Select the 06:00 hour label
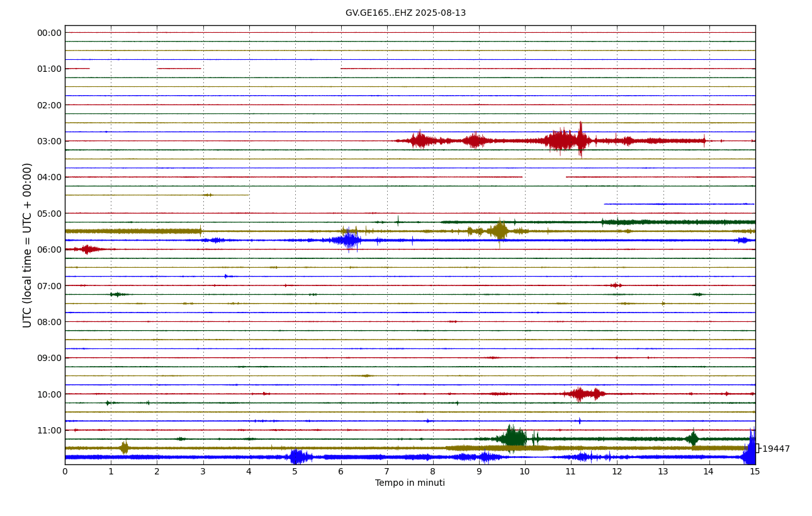Image resolution: width=812 pixels, height=516 pixels. (x=49, y=249)
